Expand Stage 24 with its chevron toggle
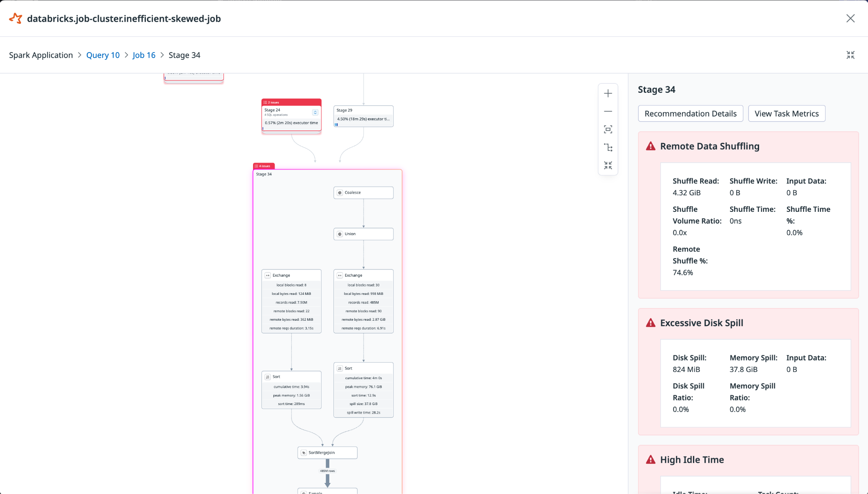Viewport: 868px width, 494px height. click(x=315, y=112)
